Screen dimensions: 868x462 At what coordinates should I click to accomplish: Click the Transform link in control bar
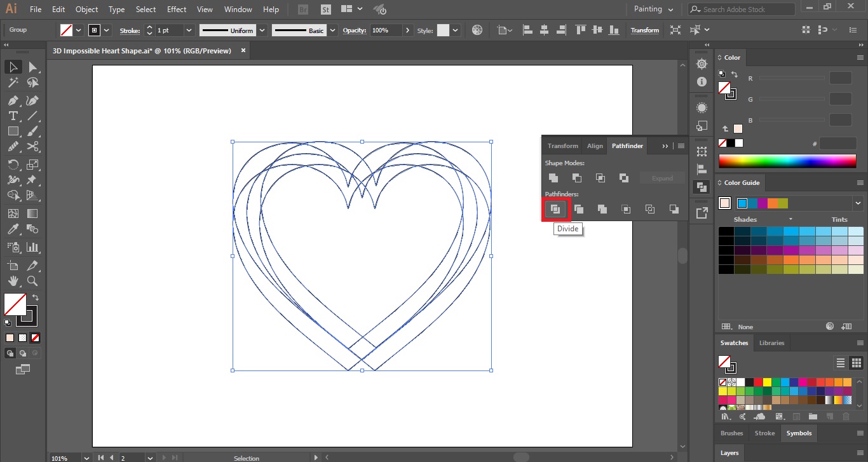tap(644, 30)
